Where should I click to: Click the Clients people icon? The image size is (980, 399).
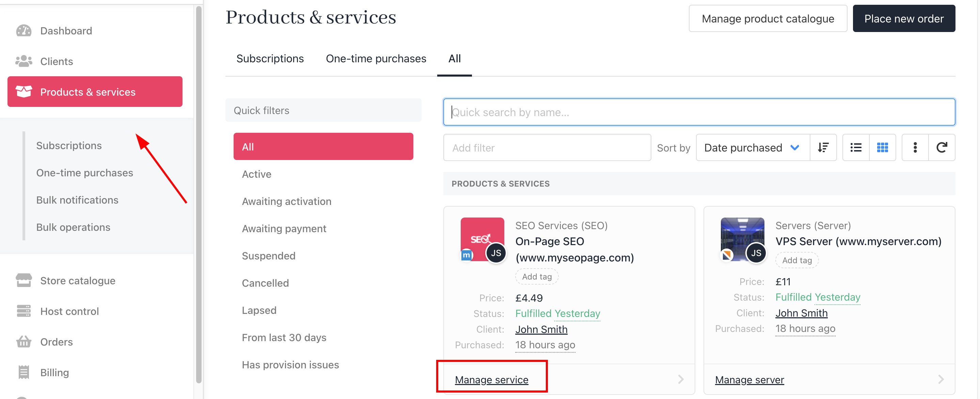tap(23, 61)
